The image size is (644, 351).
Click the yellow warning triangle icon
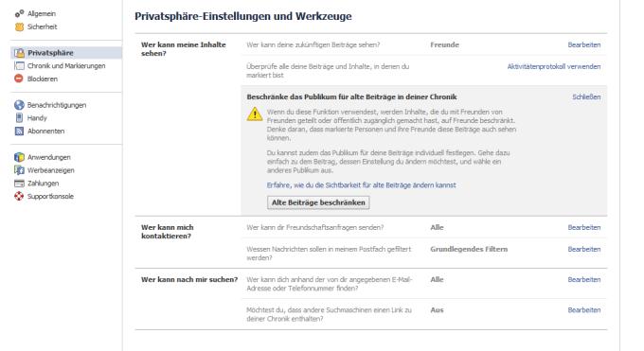255,114
